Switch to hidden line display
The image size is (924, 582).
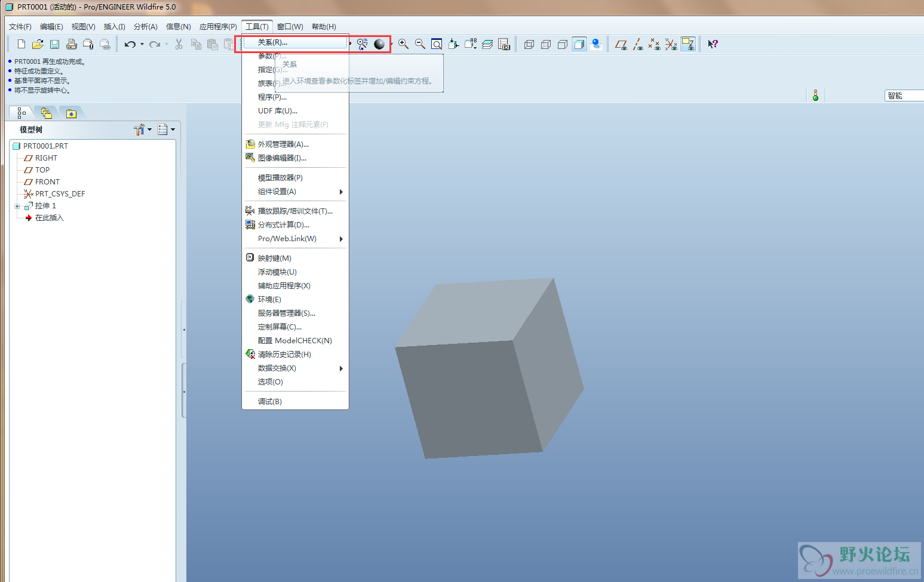tap(546, 44)
